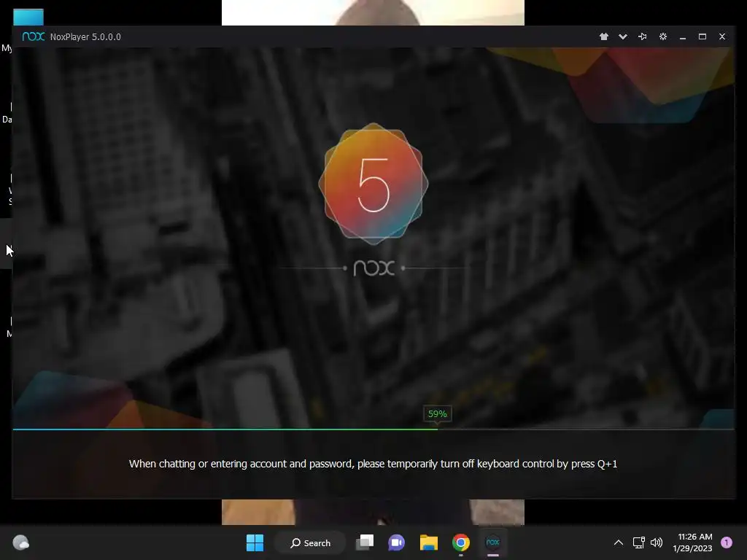
Task: Show hidden system tray icons
Action: (x=619, y=542)
